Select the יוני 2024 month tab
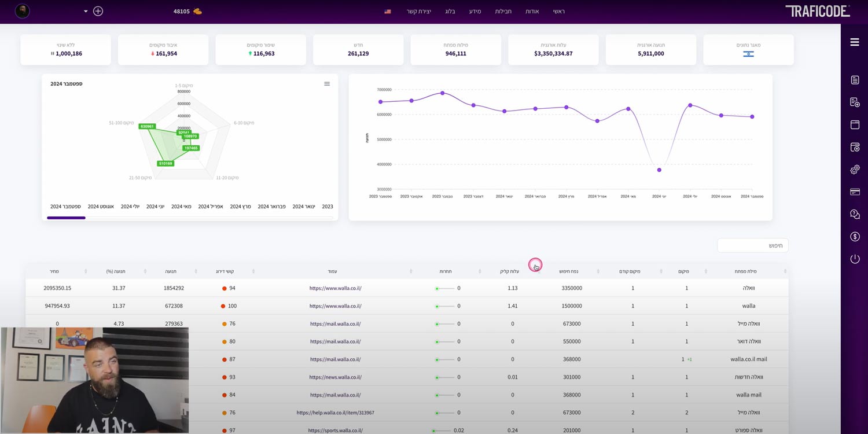This screenshot has height=434, width=868. coord(156,207)
